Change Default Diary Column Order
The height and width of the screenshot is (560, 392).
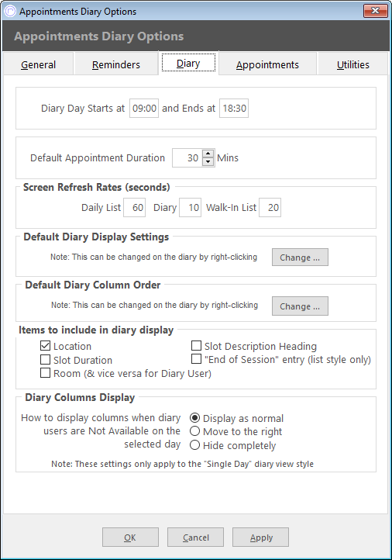[300, 306]
